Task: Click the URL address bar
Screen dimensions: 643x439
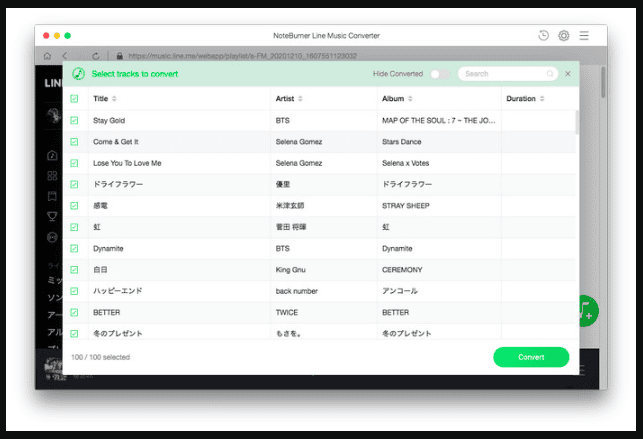Action: pos(242,56)
